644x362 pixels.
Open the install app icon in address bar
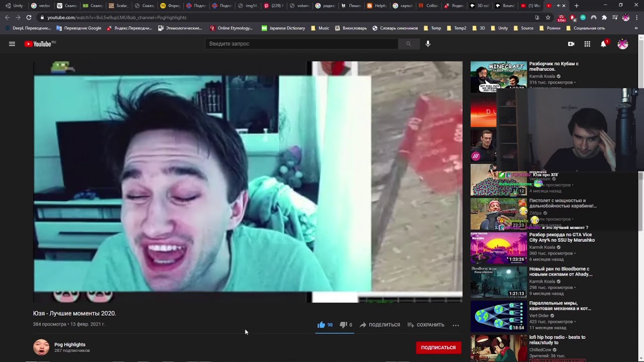point(537,17)
